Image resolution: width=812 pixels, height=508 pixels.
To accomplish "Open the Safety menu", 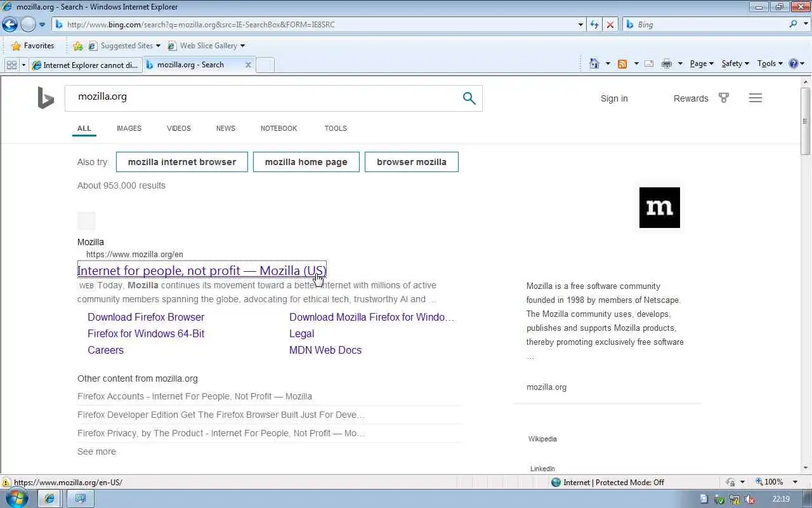I will pyautogui.click(x=735, y=63).
